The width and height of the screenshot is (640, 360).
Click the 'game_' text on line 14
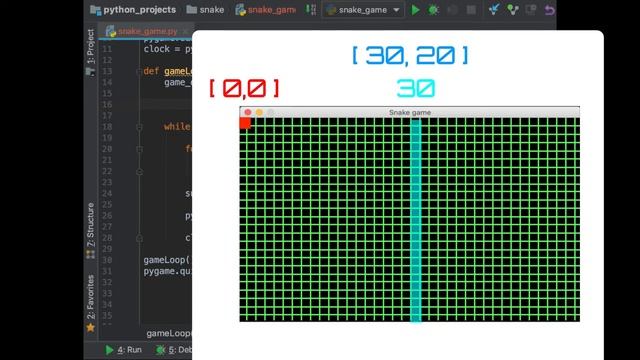click(178, 82)
